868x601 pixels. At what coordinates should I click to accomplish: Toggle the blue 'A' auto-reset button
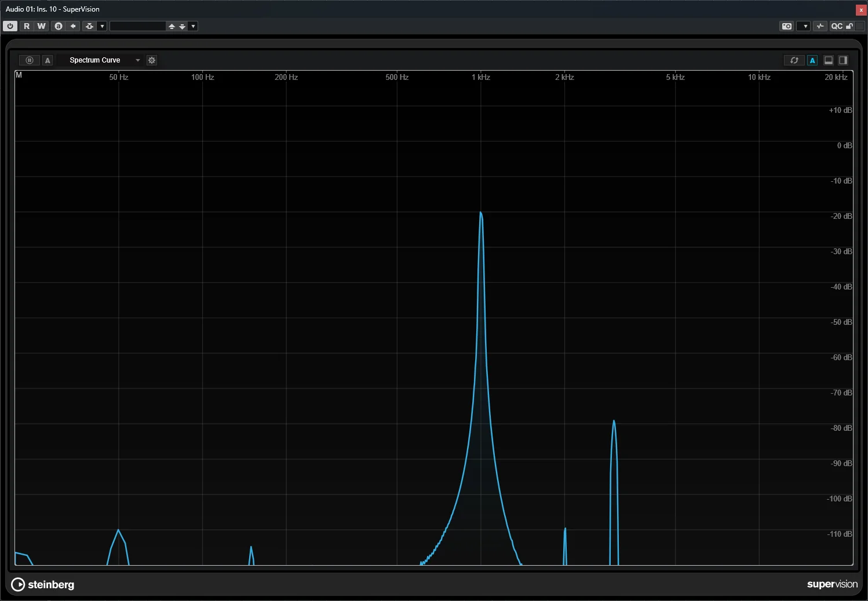point(812,60)
